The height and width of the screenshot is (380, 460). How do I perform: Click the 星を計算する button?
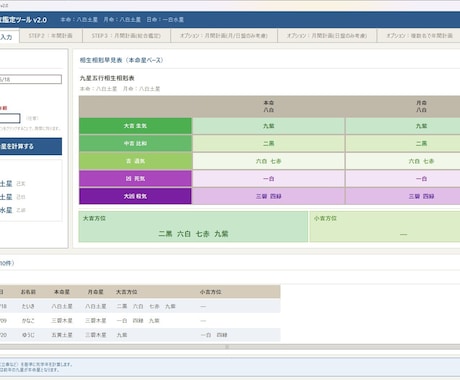[31, 146]
